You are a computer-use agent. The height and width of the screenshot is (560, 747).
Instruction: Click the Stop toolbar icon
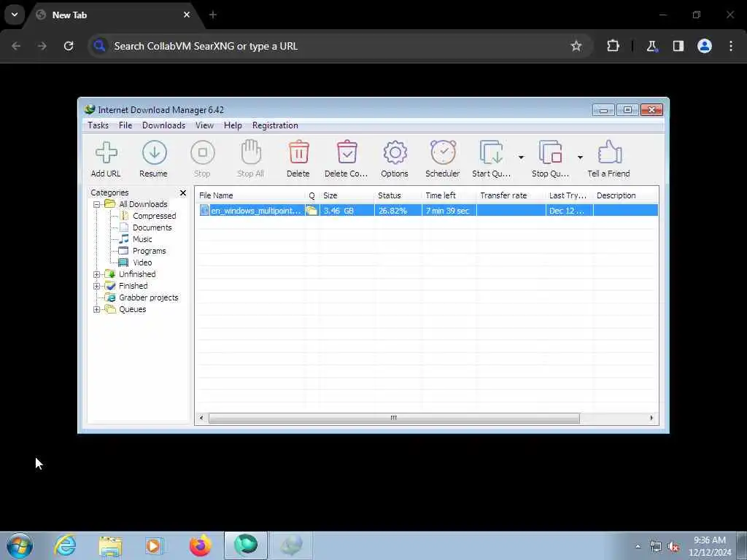pyautogui.click(x=203, y=153)
